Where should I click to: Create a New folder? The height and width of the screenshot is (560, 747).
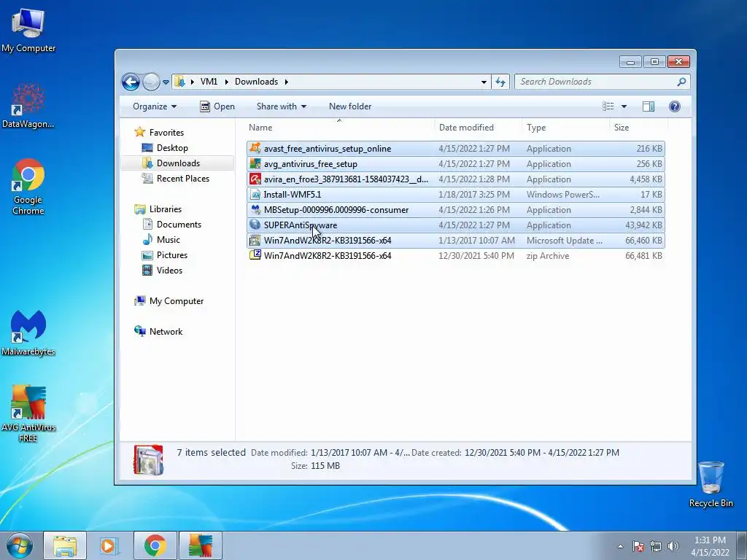coord(350,106)
